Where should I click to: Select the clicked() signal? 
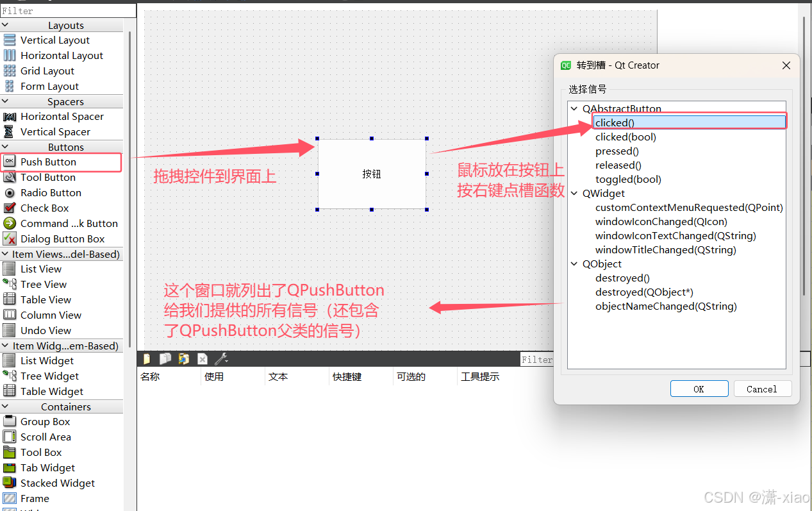coord(689,122)
